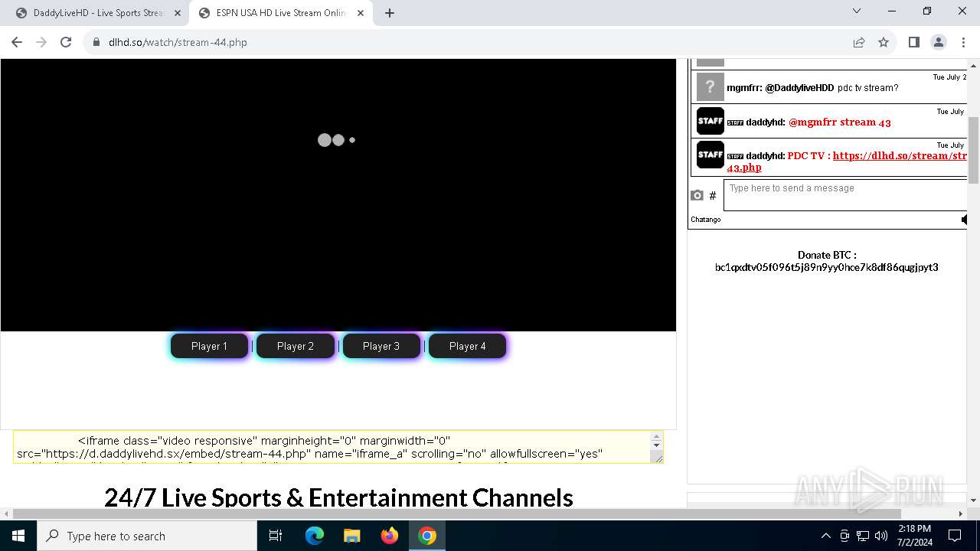Open the Windows Start menu
This screenshot has height=551, width=980.
pyautogui.click(x=18, y=536)
